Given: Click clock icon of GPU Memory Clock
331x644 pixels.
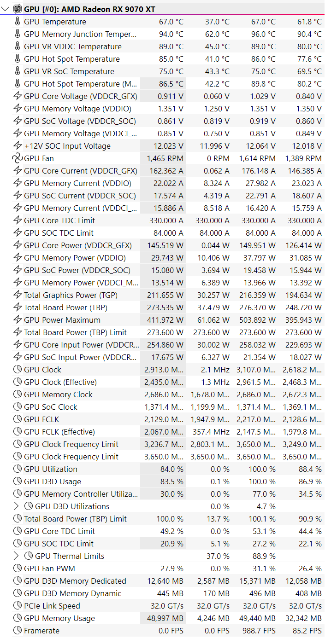Looking at the screenshot, I should pos(18,395).
